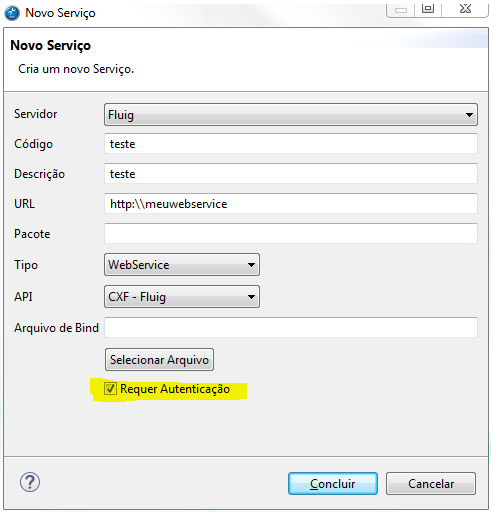Close the Novo Serviço dialog window
The image size is (491, 513).
coord(465,9)
